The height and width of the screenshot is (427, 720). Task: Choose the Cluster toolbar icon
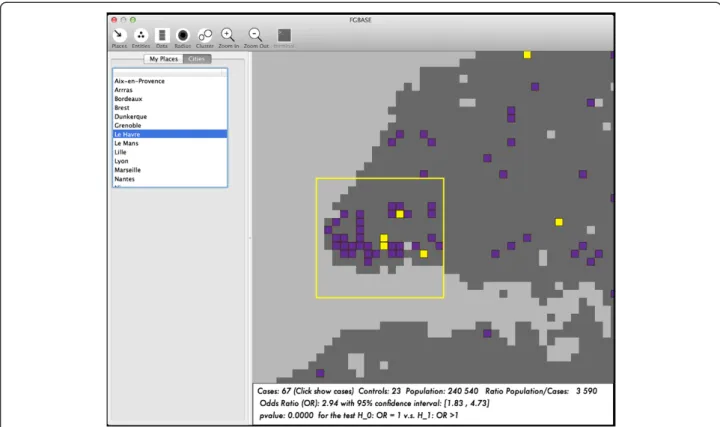(x=205, y=35)
